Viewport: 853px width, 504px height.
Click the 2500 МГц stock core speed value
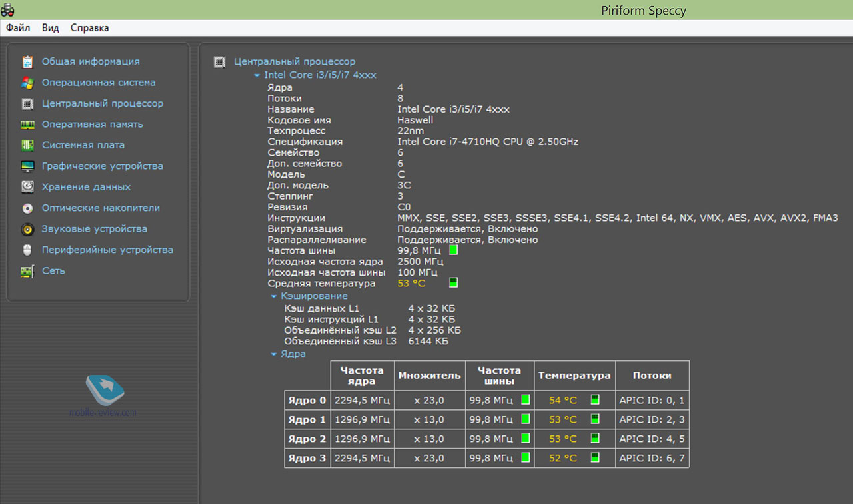[x=419, y=262]
